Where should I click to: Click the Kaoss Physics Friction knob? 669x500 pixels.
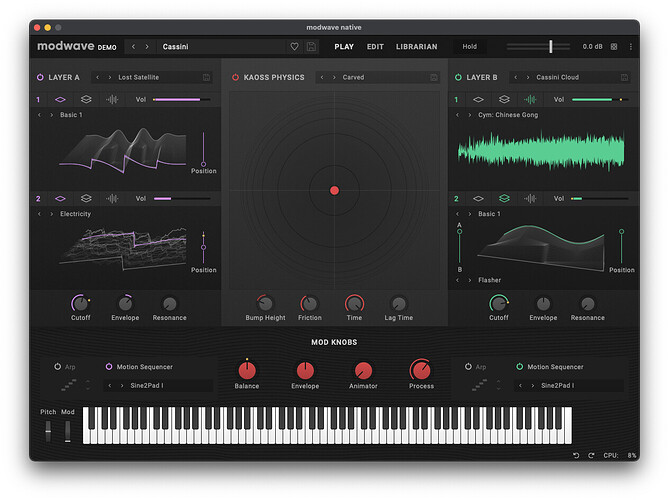310,304
